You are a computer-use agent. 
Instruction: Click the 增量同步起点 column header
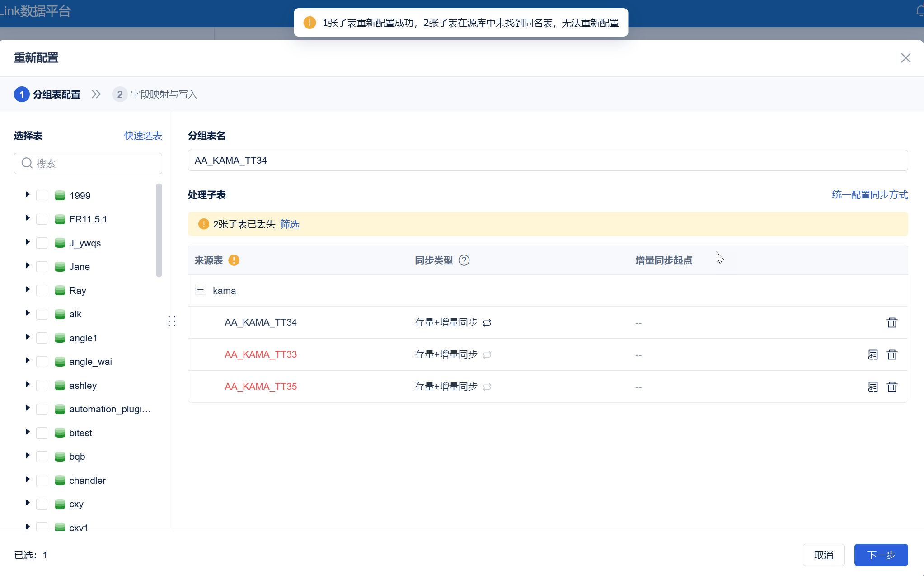click(x=664, y=260)
